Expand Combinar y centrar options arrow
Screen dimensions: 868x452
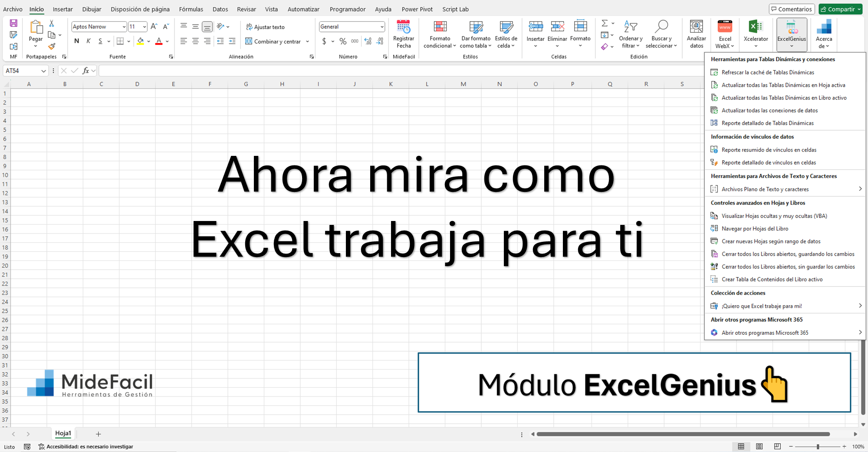(307, 42)
